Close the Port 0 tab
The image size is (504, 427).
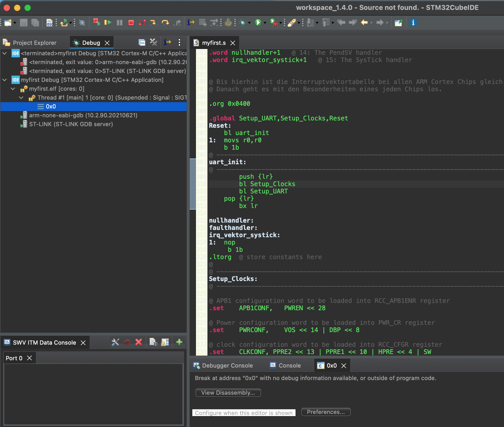coord(29,358)
